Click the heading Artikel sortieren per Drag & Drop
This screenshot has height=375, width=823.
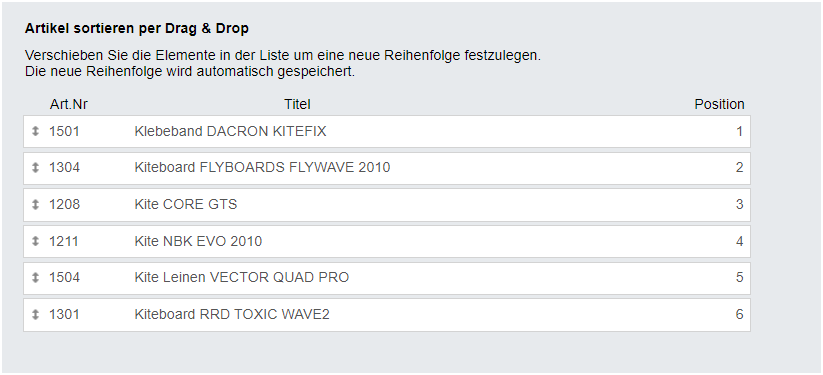point(136,29)
